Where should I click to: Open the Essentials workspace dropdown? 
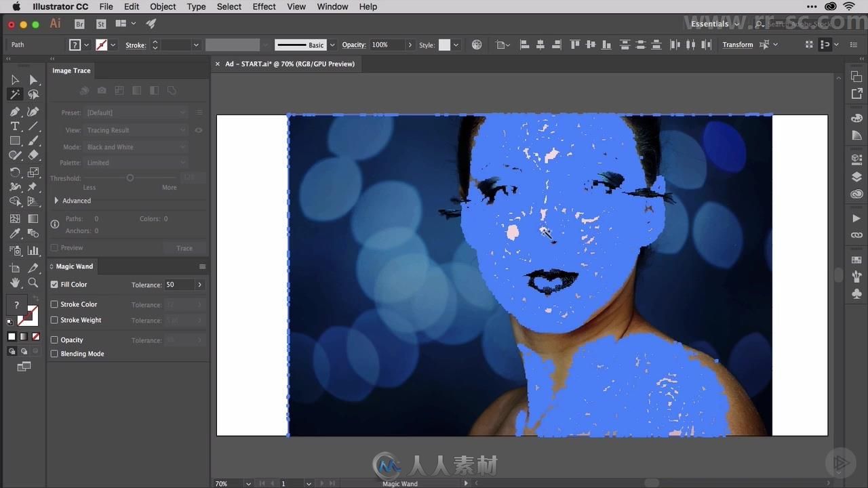point(715,24)
